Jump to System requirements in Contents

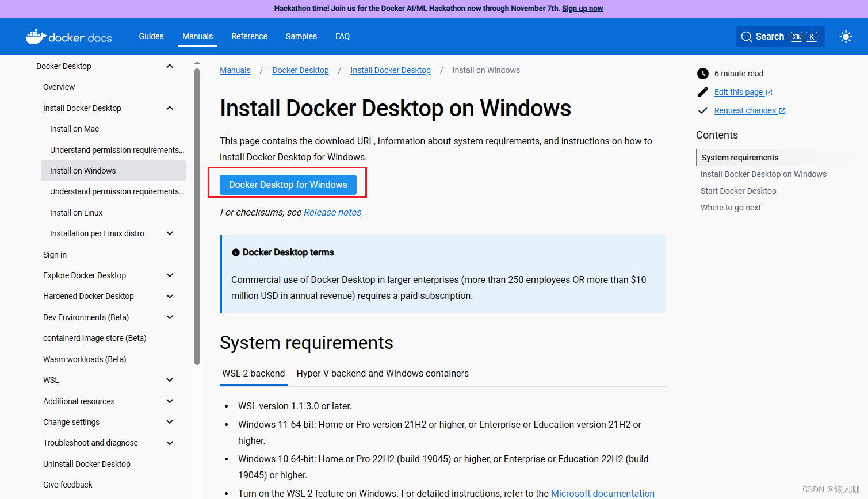click(740, 158)
